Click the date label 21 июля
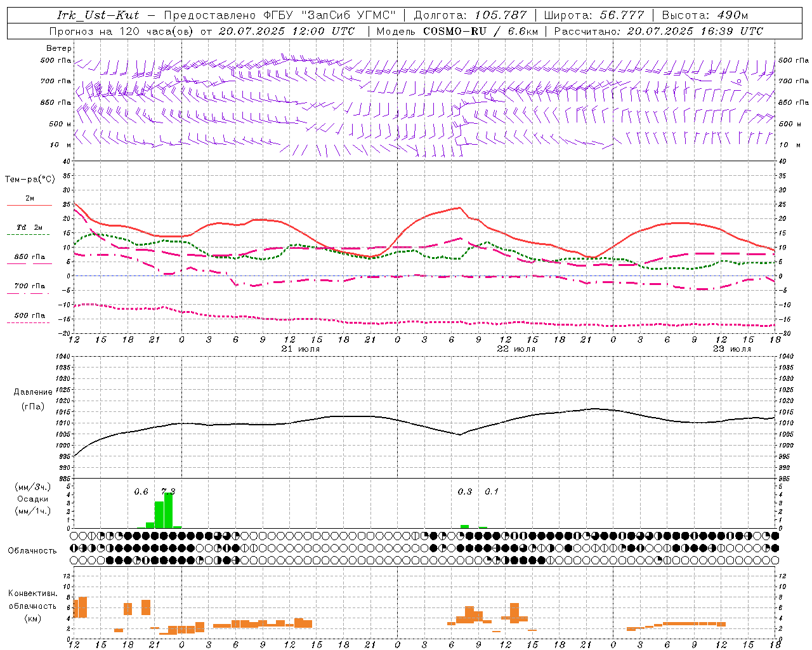Image resolution: width=812 pixels, height=650 pixels. [301, 349]
